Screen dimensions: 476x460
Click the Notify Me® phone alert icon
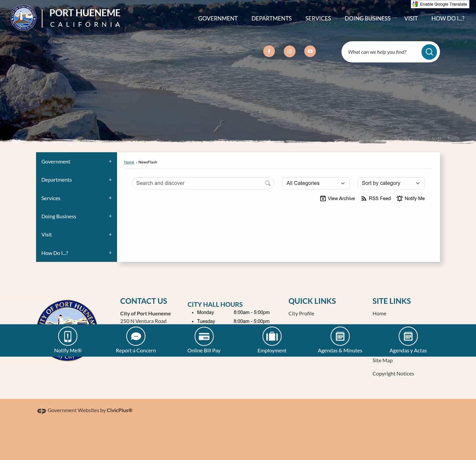(68, 336)
